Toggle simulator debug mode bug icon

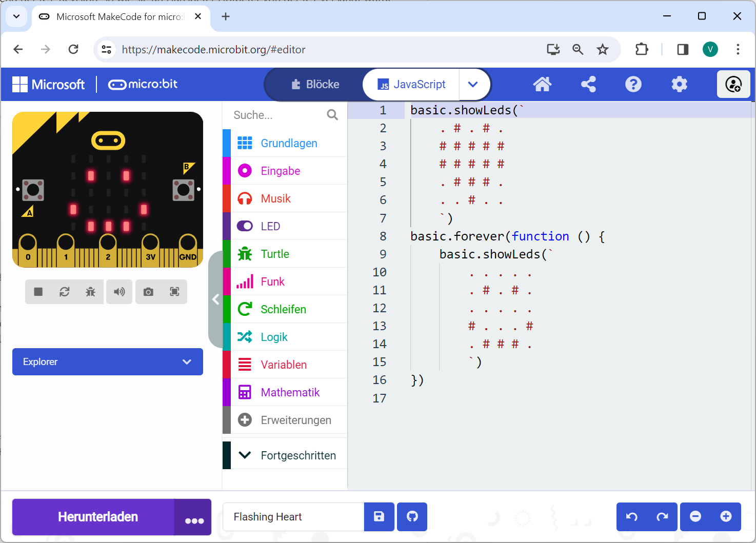click(91, 292)
